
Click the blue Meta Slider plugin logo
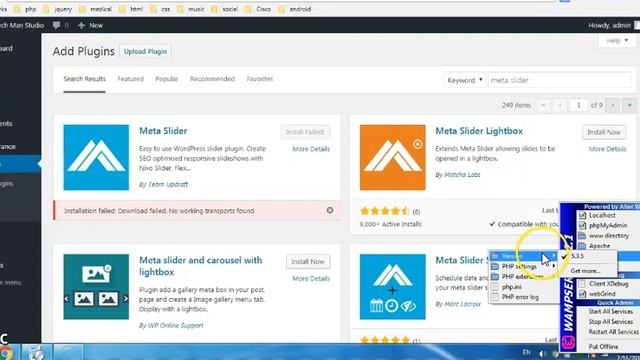click(96, 157)
